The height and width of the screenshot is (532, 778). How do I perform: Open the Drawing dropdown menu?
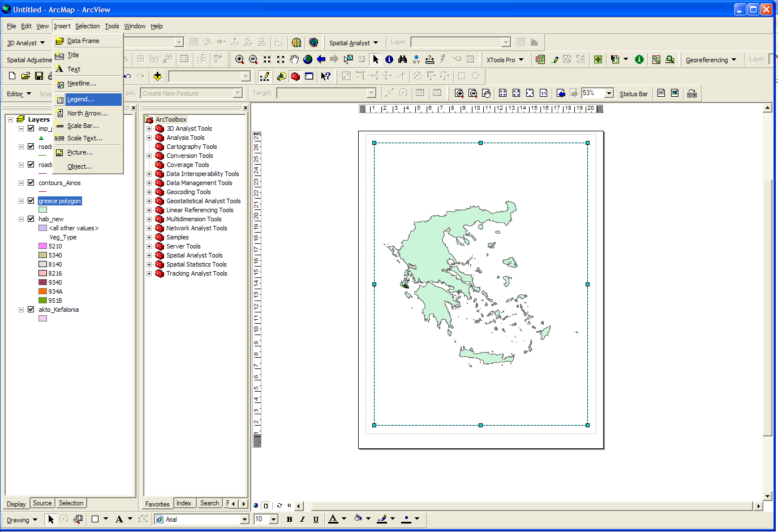tap(22, 520)
